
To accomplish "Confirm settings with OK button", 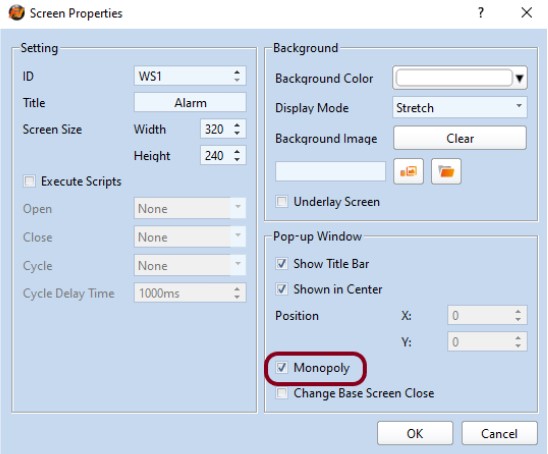I will (x=415, y=433).
